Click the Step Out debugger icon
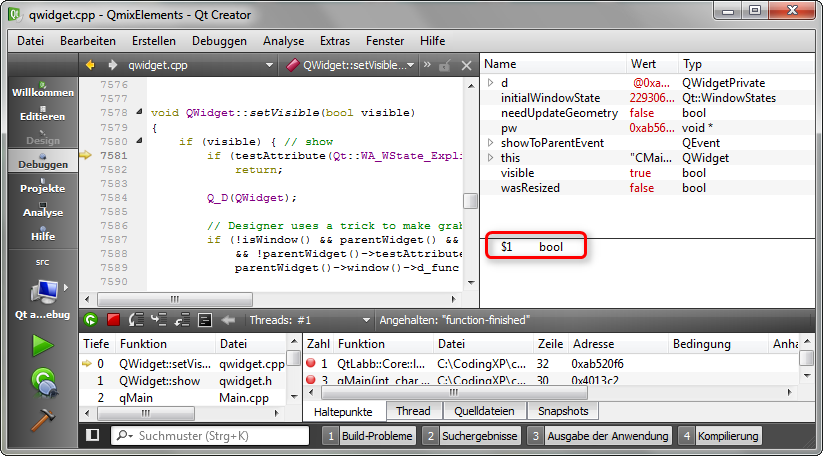Screen dimensions: 823x456 point(181,320)
